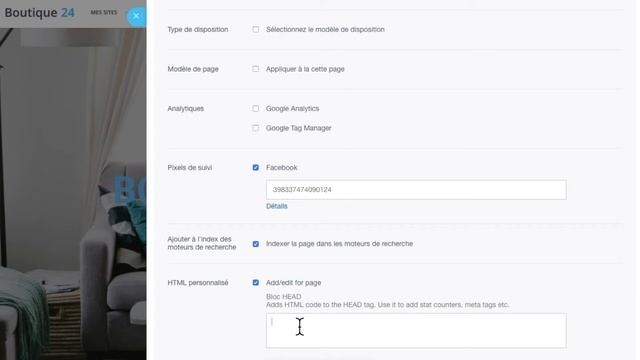Enable the layout type template checkbox

click(256, 29)
